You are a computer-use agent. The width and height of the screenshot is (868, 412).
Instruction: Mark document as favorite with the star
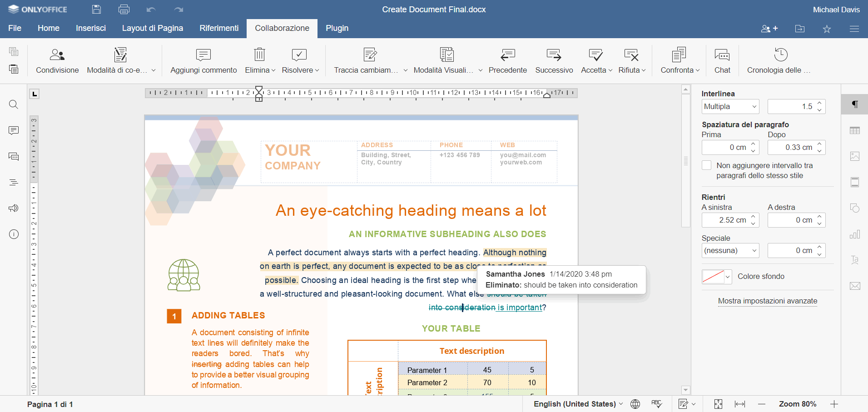point(827,29)
